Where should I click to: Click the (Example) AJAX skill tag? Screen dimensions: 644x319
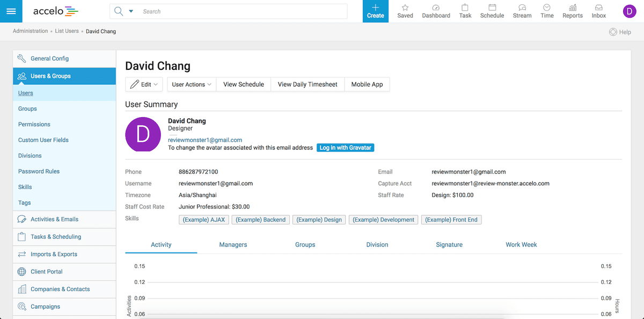click(x=204, y=220)
